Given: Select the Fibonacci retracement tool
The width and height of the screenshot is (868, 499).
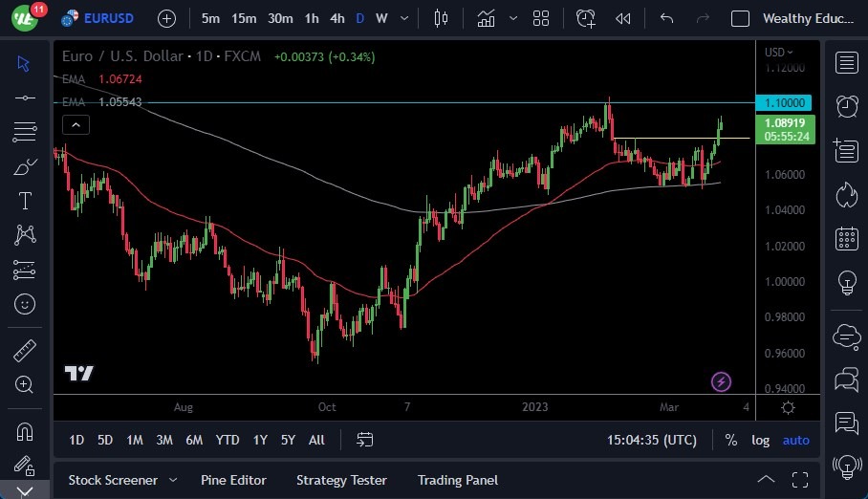Looking at the screenshot, I should (25, 132).
